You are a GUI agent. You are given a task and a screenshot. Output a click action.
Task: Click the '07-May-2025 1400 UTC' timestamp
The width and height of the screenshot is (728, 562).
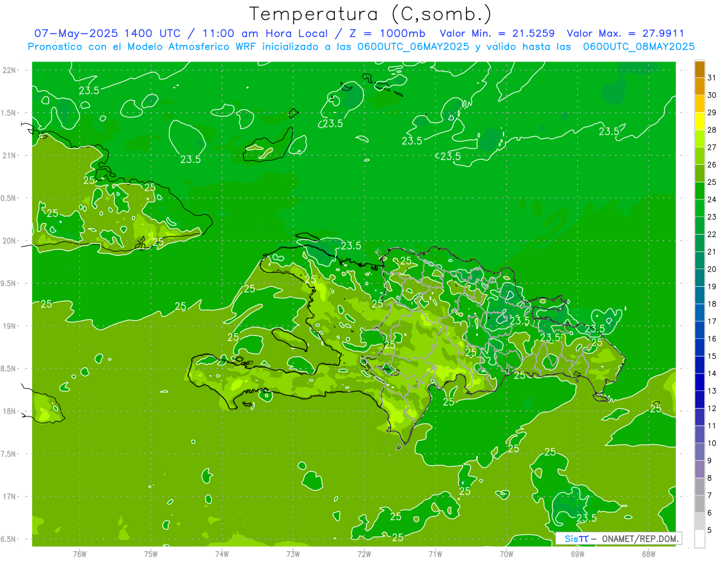(x=107, y=33)
